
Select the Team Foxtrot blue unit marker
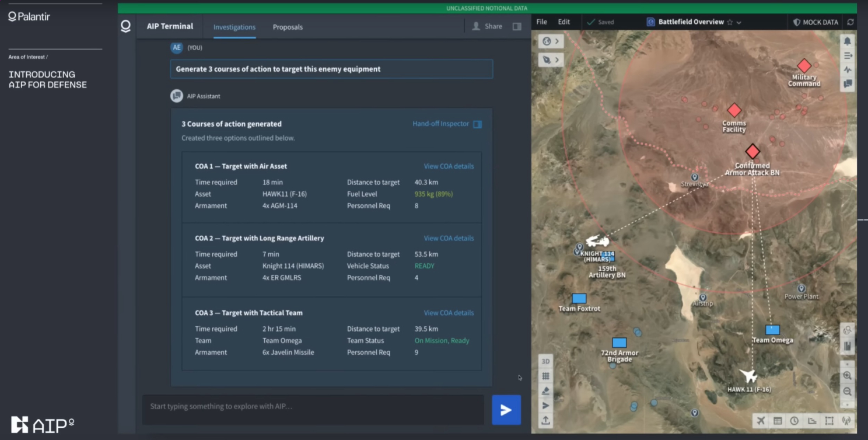coord(579,299)
